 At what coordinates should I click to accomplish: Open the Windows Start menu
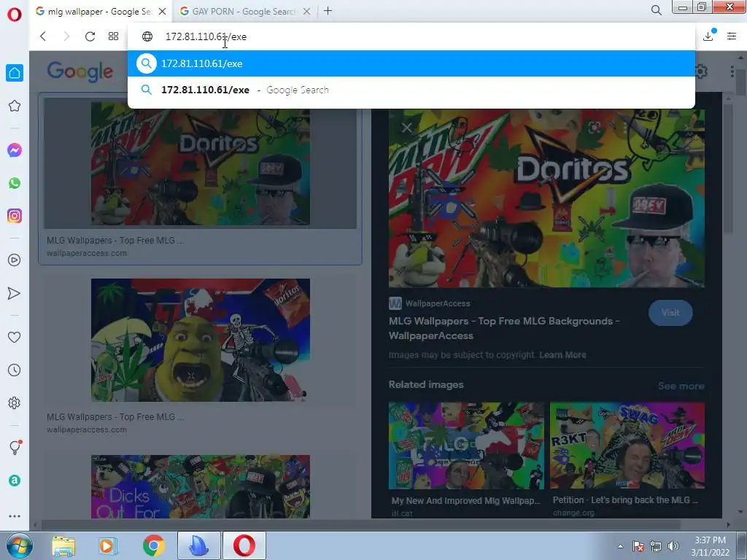click(x=19, y=545)
